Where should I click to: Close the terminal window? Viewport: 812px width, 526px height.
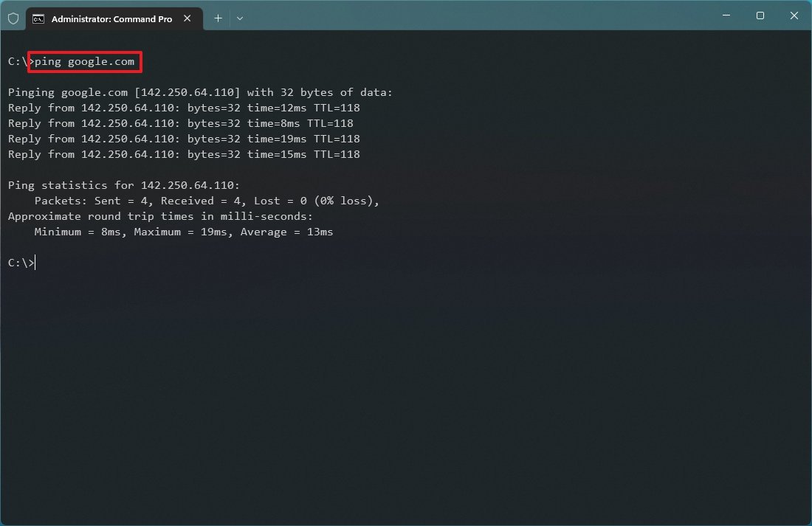794,15
